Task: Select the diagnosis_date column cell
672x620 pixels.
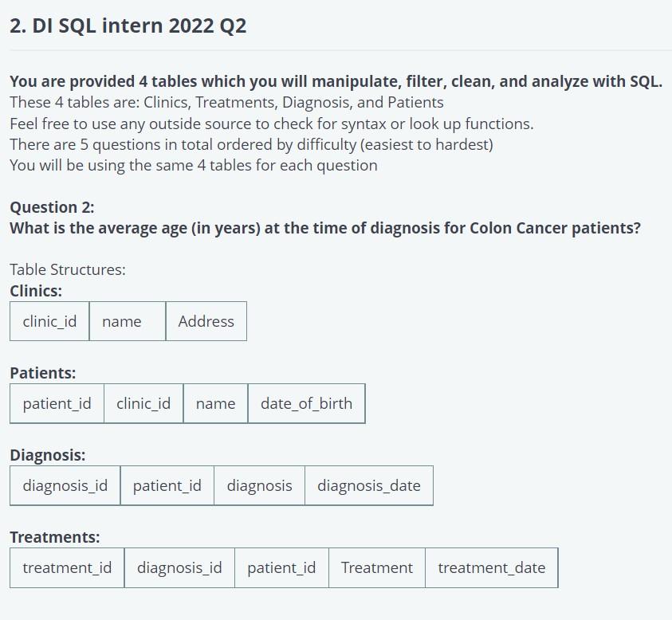Action: click(368, 485)
